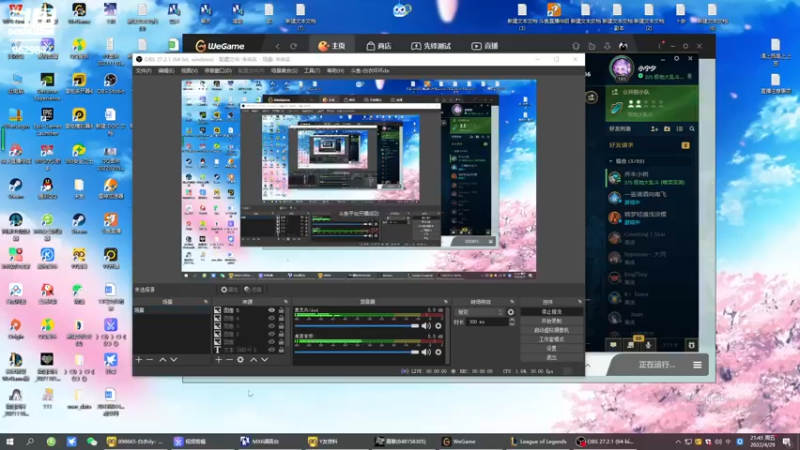Image resolution: width=800 pixels, height=450 pixels.
Task: Open folder icon in friends panel header
Action: (x=667, y=129)
